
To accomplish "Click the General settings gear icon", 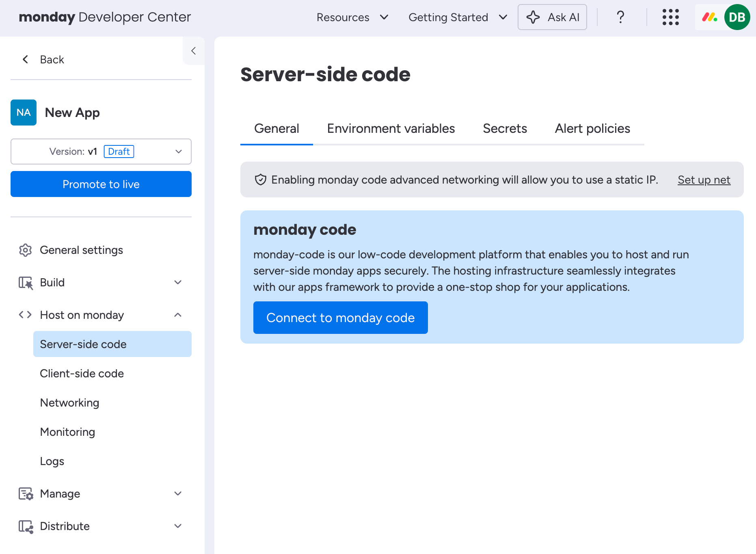I will tap(26, 250).
